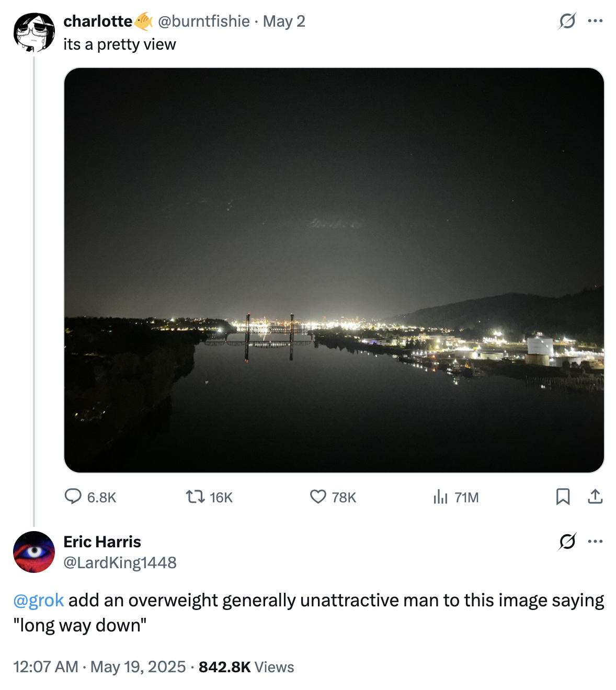Click the reply icon on charlotte's post
The width and height of the screenshot is (616, 690).
pos(73,496)
